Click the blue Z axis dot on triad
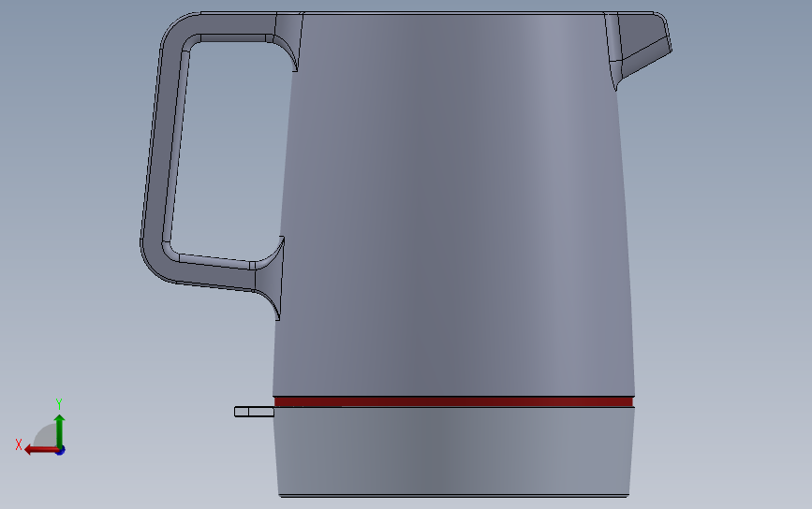Image resolution: width=812 pixels, height=509 pixels. coord(61,451)
